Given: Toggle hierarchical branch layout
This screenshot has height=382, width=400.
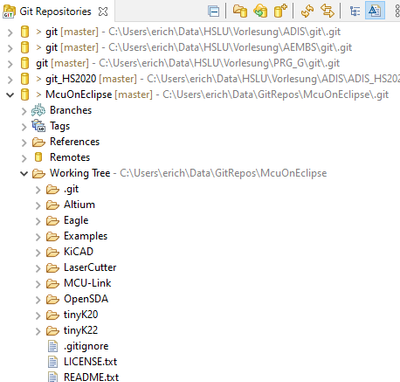Looking at the screenshot, I should click(x=355, y=11).
